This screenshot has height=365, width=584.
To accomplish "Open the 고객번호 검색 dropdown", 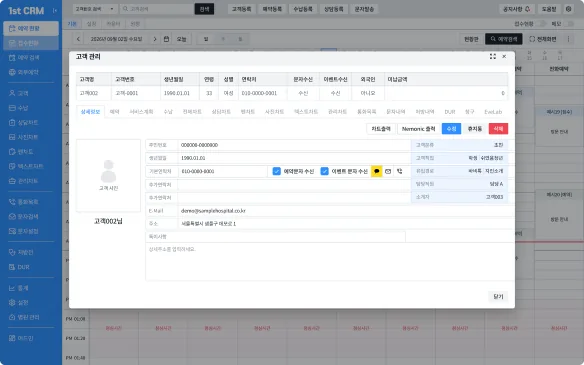I will point(95,9).
